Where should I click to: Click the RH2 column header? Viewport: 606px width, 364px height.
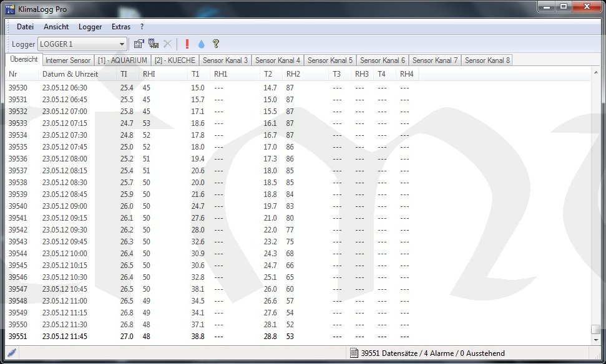click(293, 74)
